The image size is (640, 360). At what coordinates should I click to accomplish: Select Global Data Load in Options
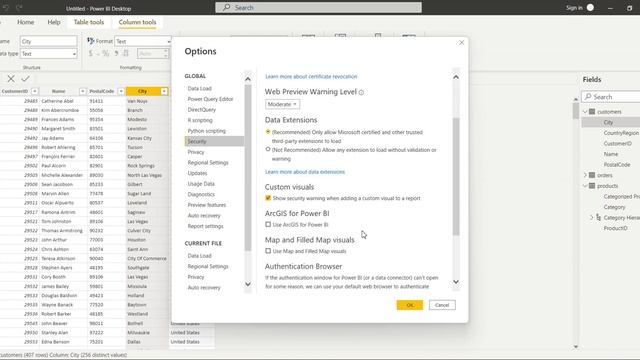(x=200, y=88)
